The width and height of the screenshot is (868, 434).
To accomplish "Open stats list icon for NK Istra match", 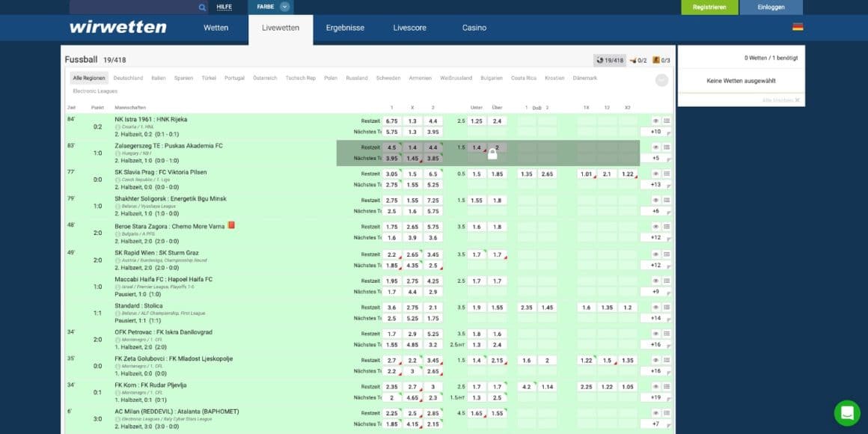I will pos(667,120).
